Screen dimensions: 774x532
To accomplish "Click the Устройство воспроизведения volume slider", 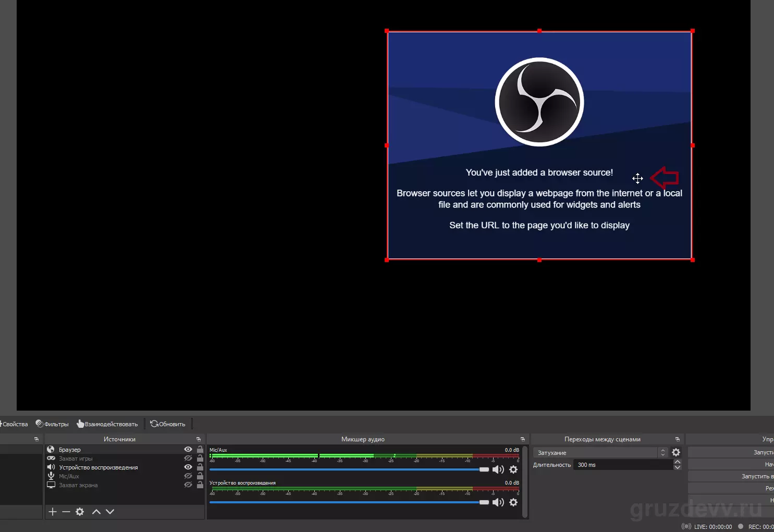I will 349,502.
